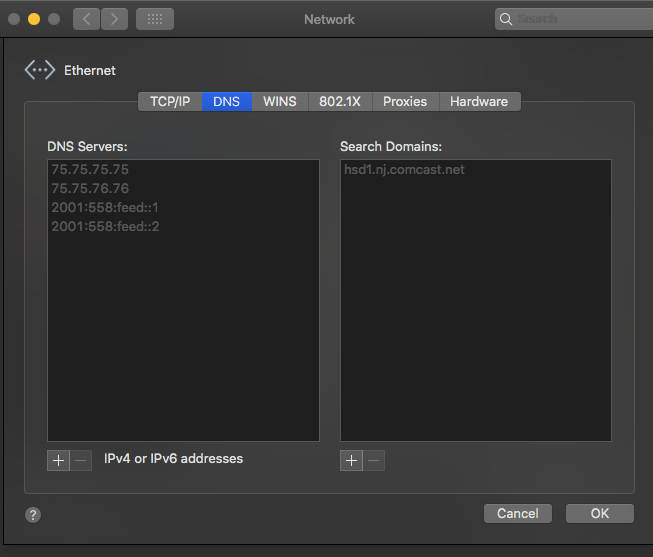This screenshot has width=653, height=557.
Task: Select DNS server 75.75.76.76
Action: point(183,188)
